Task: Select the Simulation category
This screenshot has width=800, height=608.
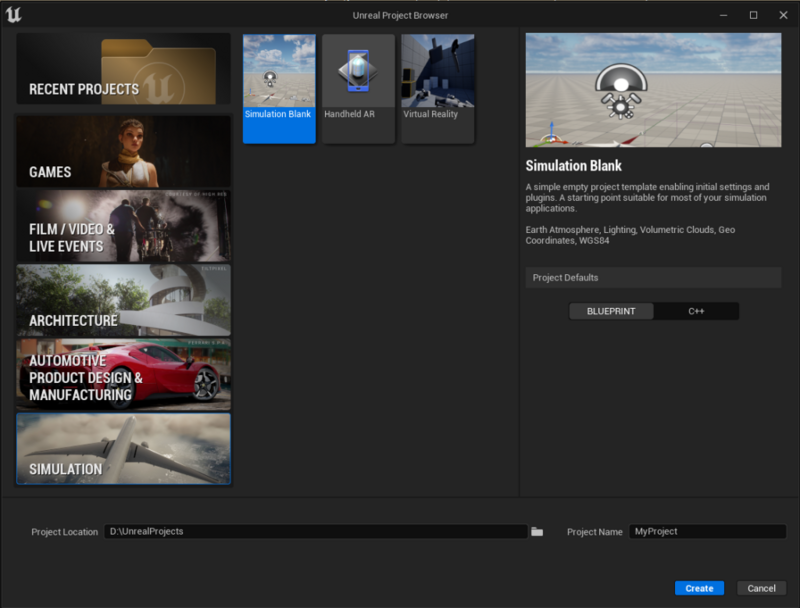Action: tap(123, 449)
